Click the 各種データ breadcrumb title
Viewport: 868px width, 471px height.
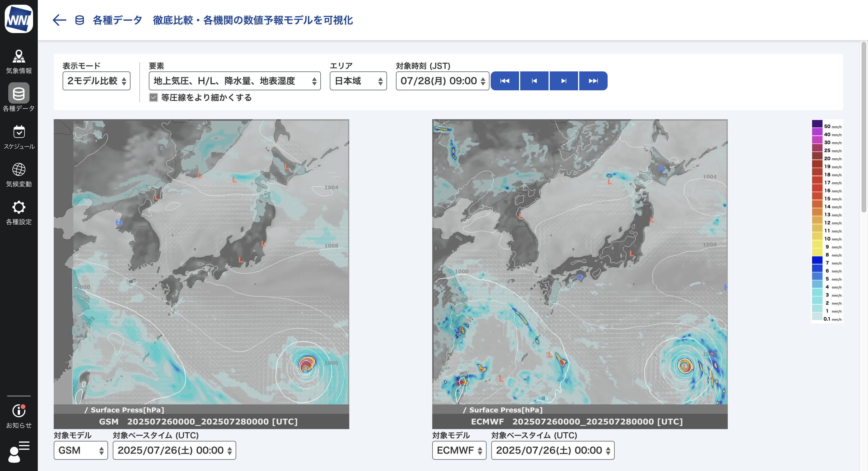coord(117,20)
